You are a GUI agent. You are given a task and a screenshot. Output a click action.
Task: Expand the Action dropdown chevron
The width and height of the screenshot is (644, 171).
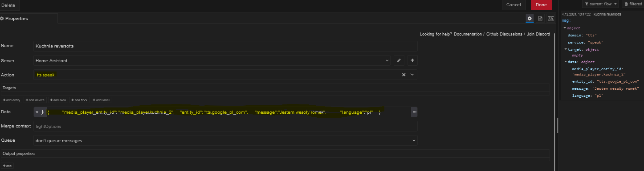[x=412, y=75]
